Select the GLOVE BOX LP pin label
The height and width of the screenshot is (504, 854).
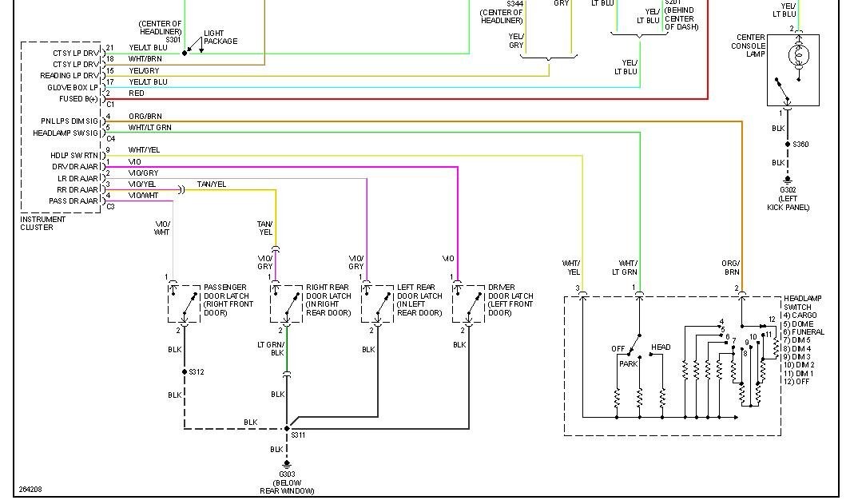[x=73, y=88]
